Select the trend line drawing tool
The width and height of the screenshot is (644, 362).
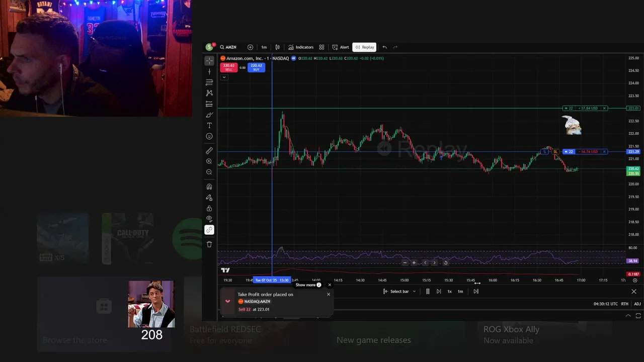point(209,71)
